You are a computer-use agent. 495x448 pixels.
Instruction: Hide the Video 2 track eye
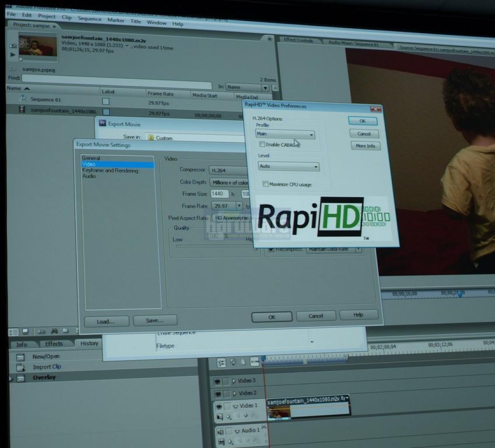218,394
